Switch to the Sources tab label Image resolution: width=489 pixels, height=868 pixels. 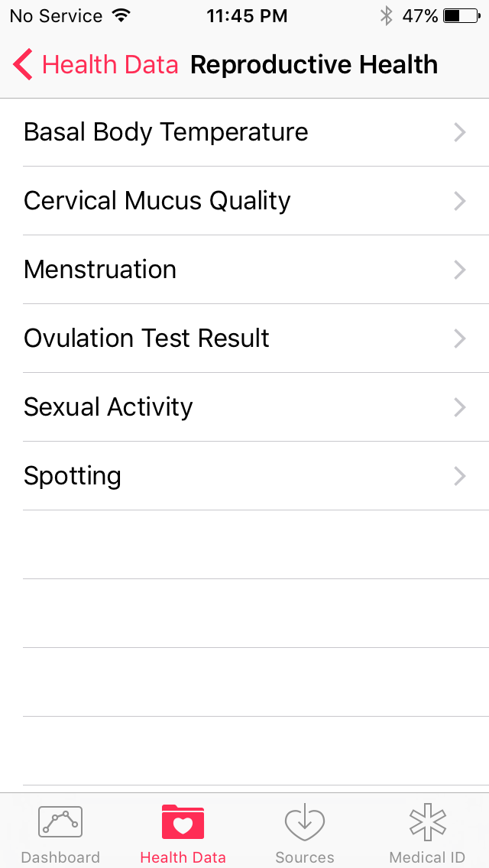[305, 857]
